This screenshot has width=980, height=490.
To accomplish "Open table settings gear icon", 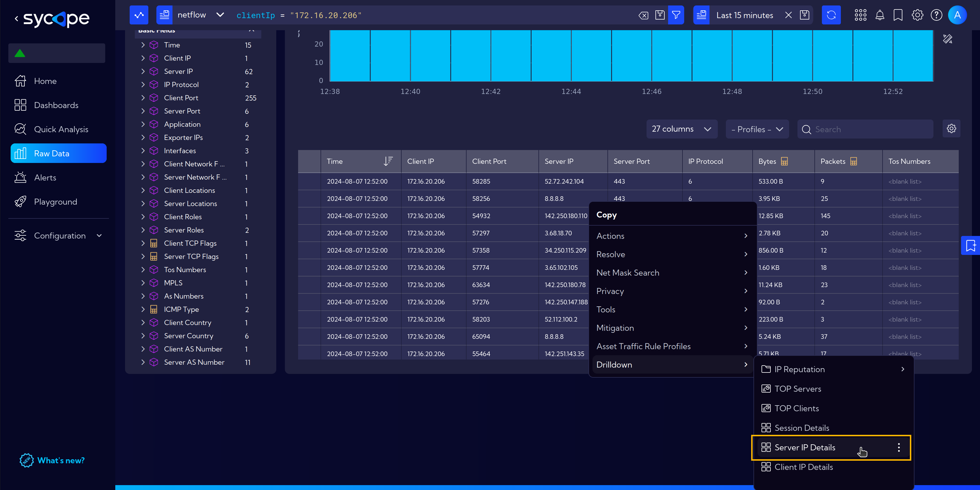I will click(952, 129).
